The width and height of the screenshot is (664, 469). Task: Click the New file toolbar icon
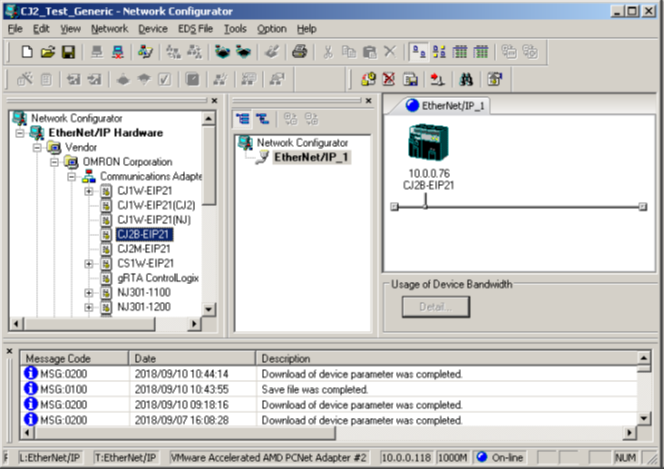click(27, 51)
